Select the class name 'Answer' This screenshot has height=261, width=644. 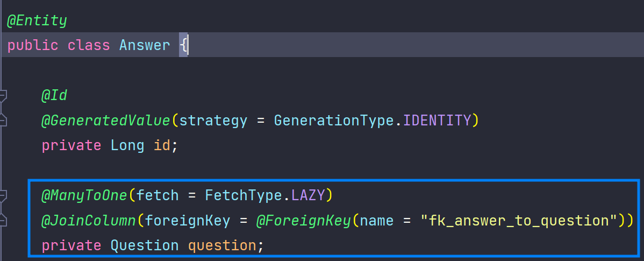click(x=145, y=45)
